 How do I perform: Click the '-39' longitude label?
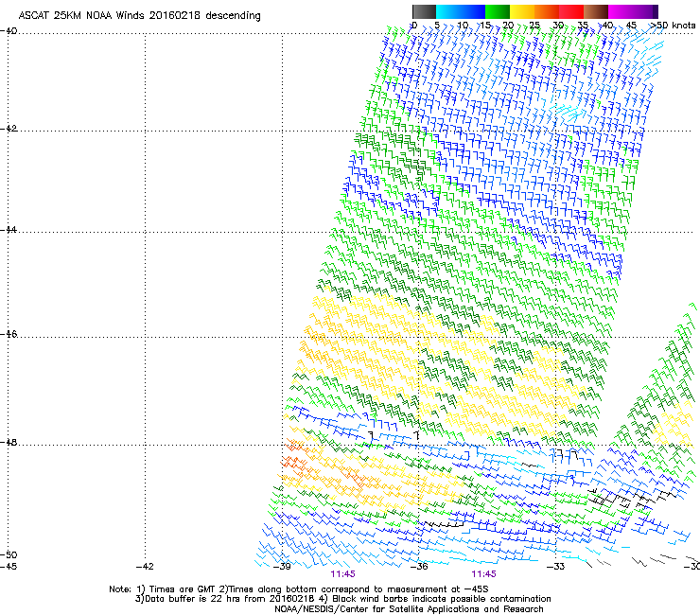coord(282,567)
